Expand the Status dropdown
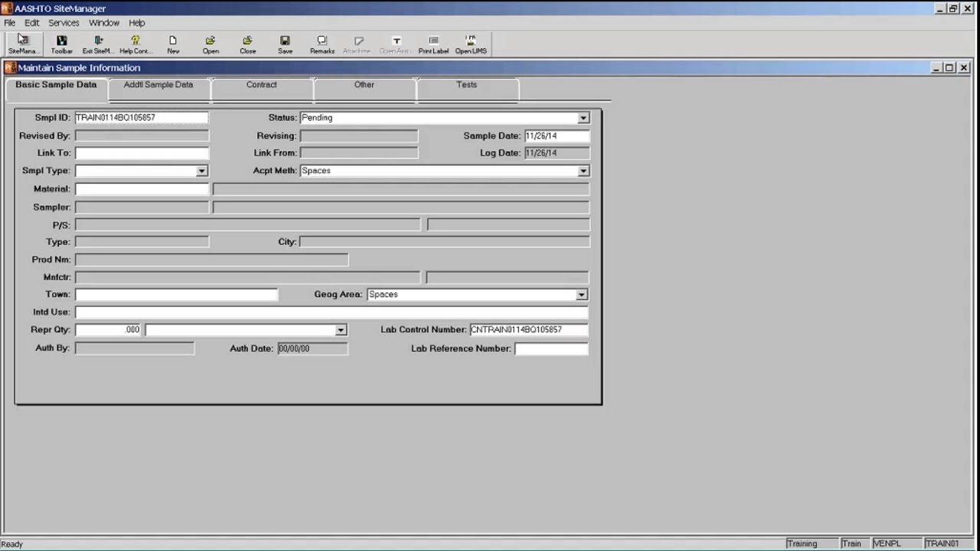980x551 pixels. tap(583, 118)
